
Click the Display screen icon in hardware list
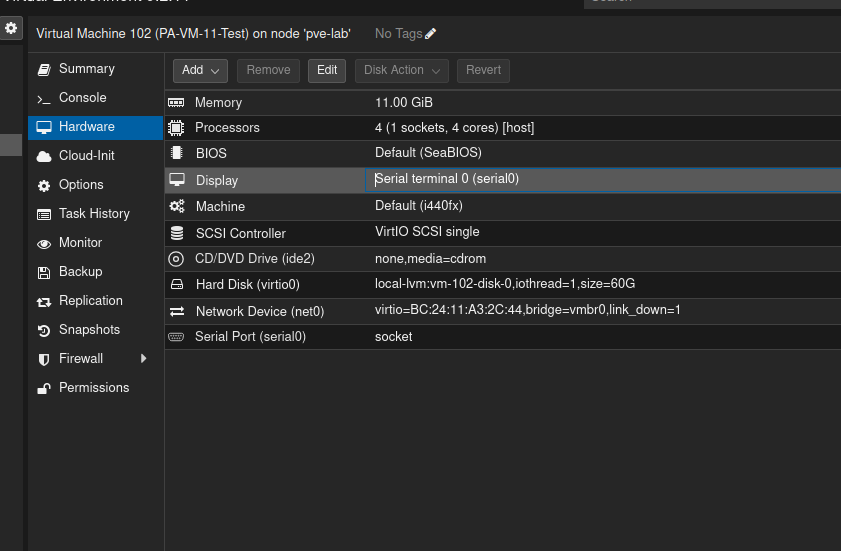tap(177, 180)
